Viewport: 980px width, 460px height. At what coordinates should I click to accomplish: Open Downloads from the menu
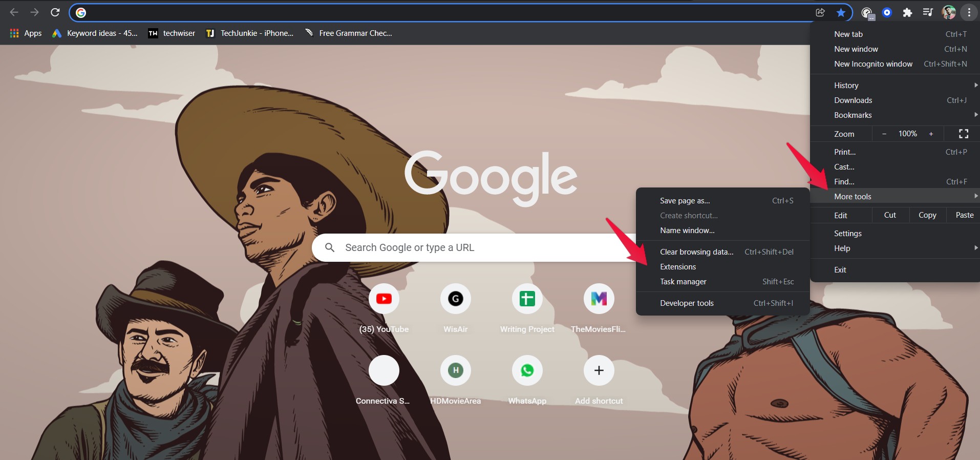[x=895, y=100]
